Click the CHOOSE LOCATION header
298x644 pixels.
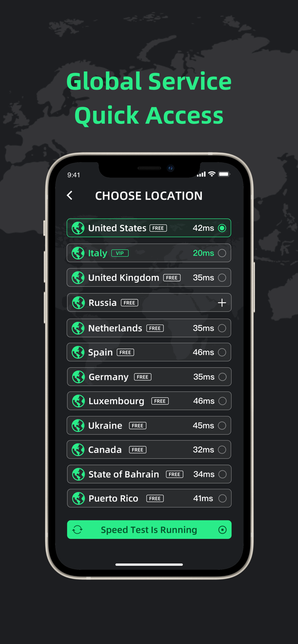pos(149,196)
